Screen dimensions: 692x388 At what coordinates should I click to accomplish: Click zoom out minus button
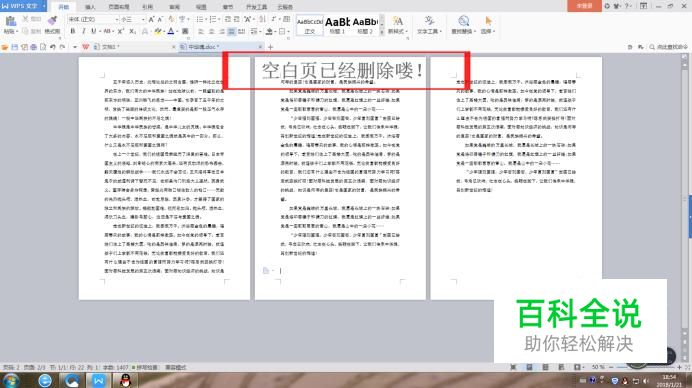[611, 367]
